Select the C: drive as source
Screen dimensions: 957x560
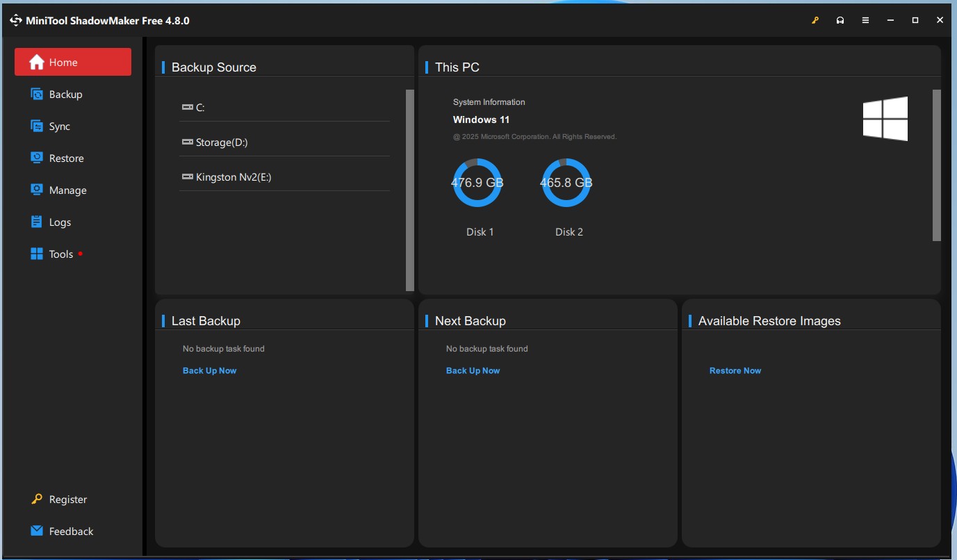pyautogui.click(x=200, y=108)
